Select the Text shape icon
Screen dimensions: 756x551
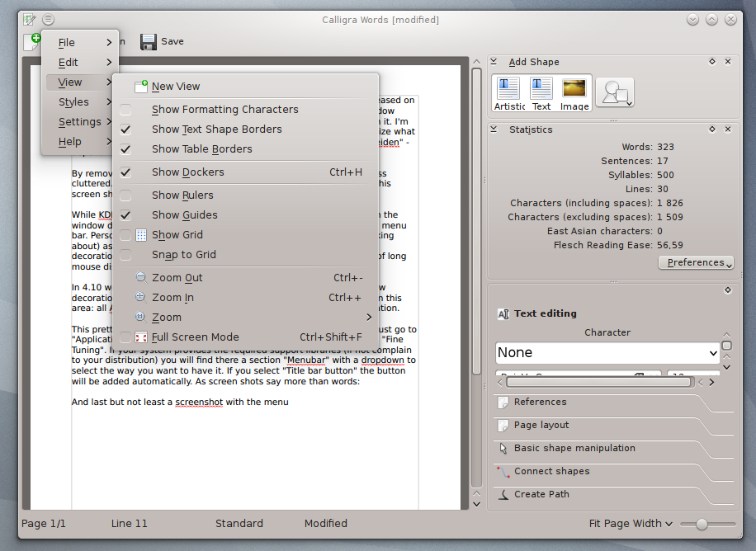pos(541,89)
